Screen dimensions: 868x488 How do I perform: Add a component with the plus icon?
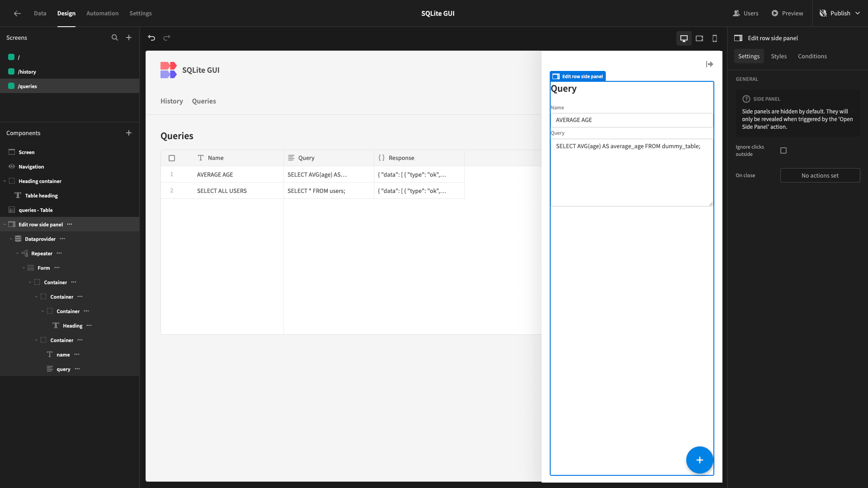click(129, 133)
